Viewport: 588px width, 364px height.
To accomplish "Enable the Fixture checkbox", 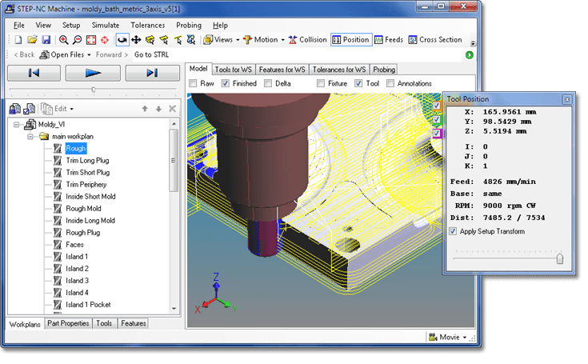I will [321, 83].
